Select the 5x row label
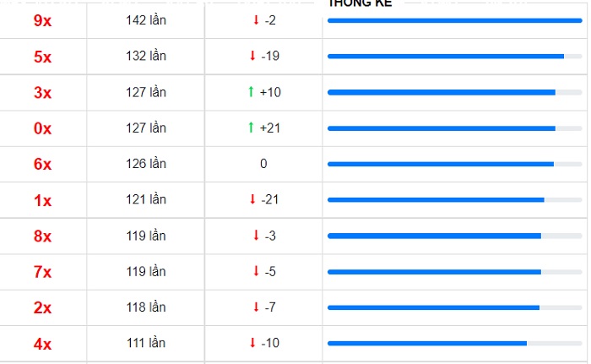The width and height of the screenshot is (591, 364). [x=42, y=57]
